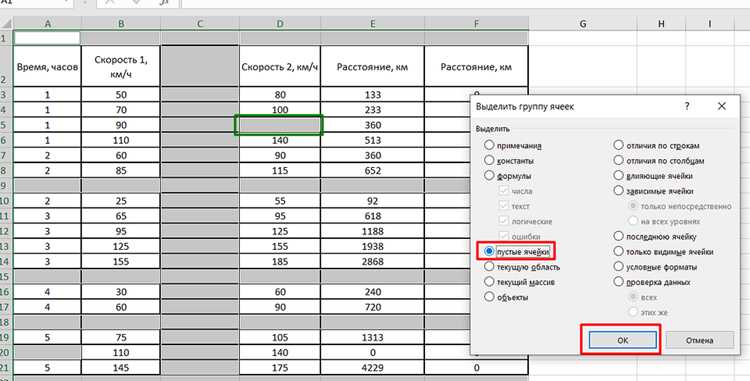Click the cell containing 4229
Image resolution: width=750 pixels, height=381 pixels.
click(x=372, y=368)
